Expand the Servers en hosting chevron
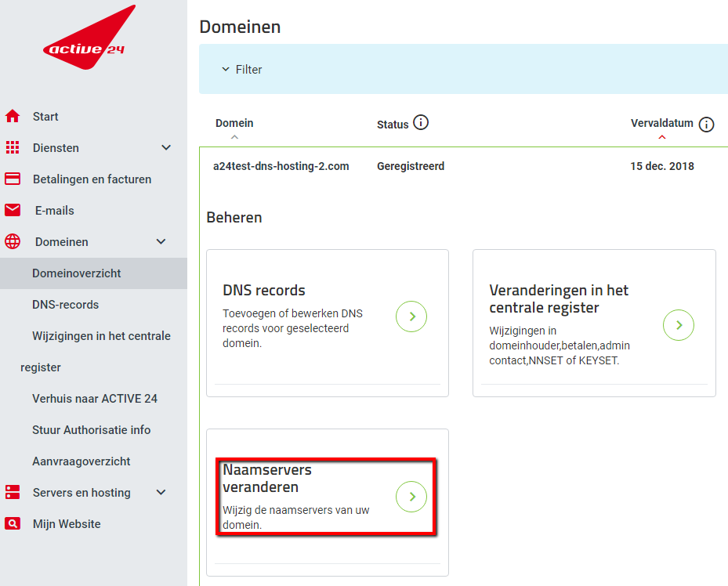 tap(161, 492)
